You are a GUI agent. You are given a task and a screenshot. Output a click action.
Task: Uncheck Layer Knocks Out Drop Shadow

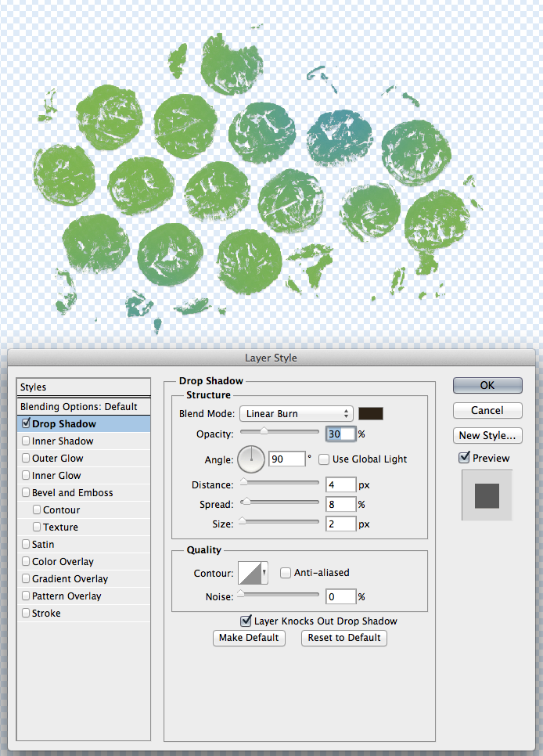pyautogui.click(x=246, y=621)
